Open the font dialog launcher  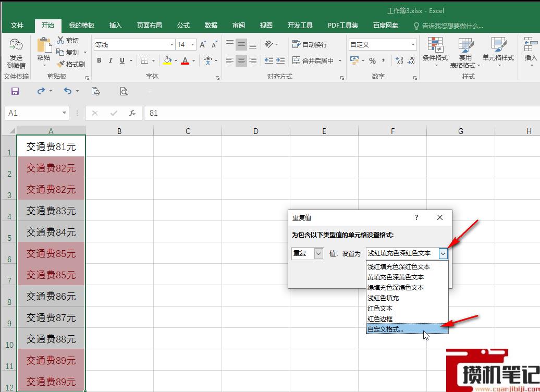click(218, 78)
